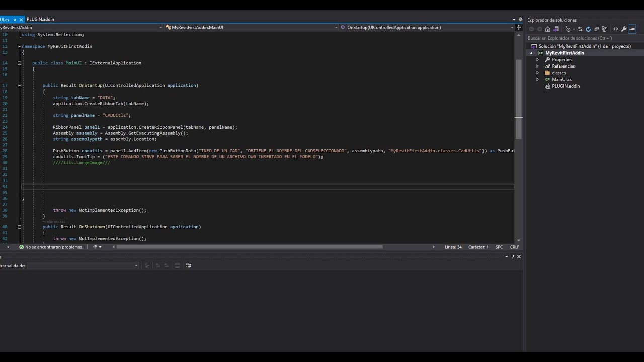Open Properties wrench in Solution Explorer toolbar
Viewport: 644px width, 362px height.
tap(624, 29)
